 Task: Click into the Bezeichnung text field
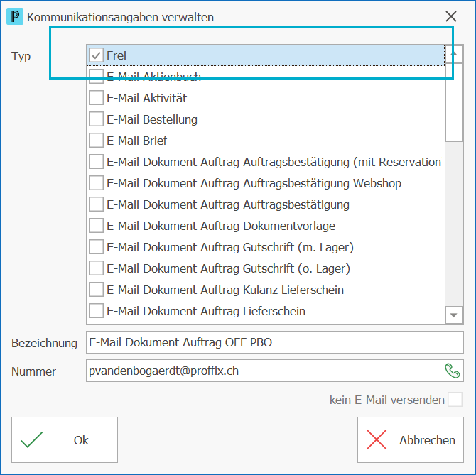[x=275, y=342]
